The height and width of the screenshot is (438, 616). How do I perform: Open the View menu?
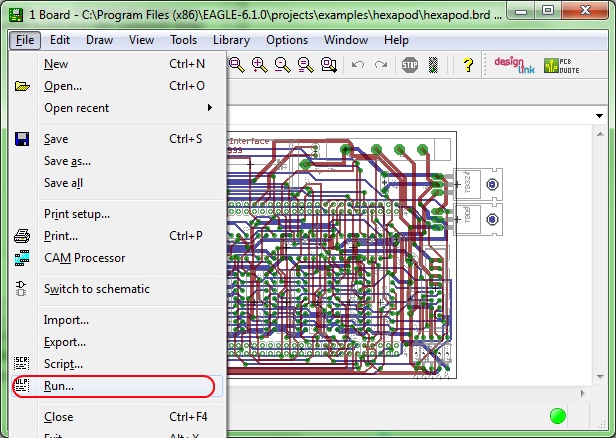point(141,40)
